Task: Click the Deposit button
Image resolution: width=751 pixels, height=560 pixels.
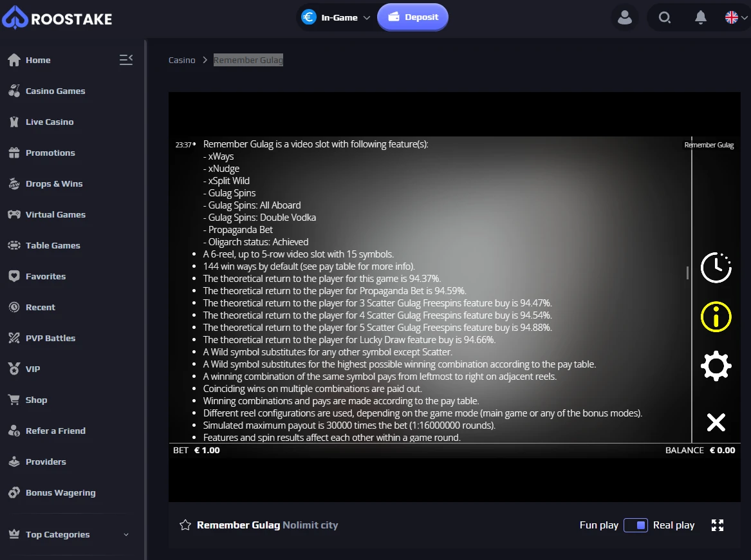Action: [x=413, y=17]
